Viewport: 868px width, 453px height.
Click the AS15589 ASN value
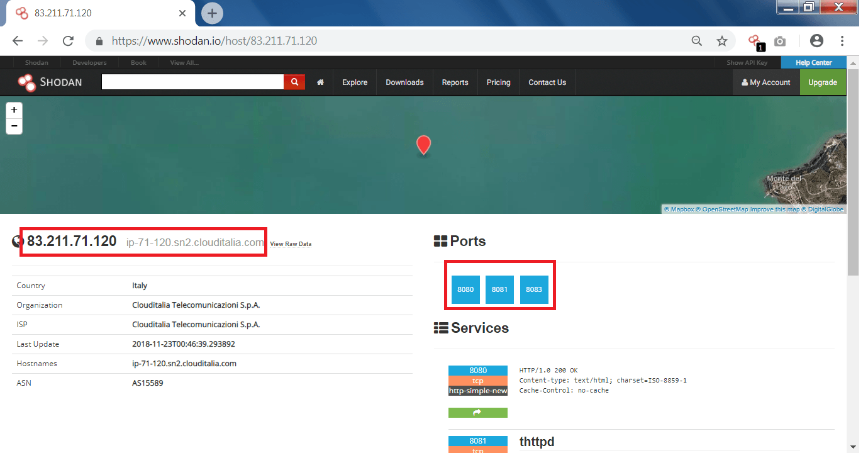pyautogui.click(x=148, y=383)
